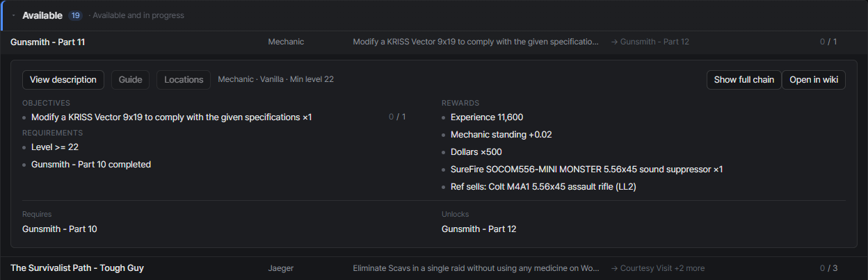Click the objective's 0 / 1 counter
868x280 pixels.
pos(397,117)
